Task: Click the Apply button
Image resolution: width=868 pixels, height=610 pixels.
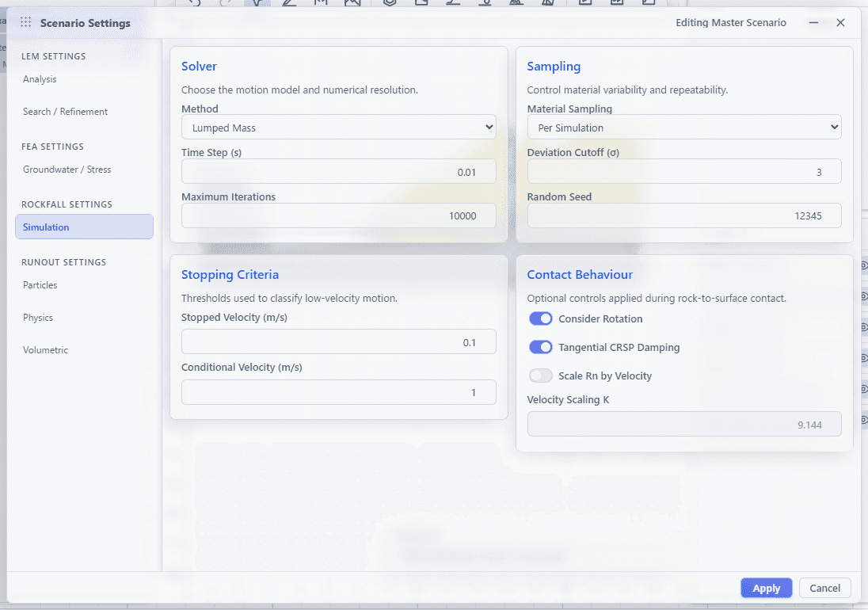Action: point(766,588)
